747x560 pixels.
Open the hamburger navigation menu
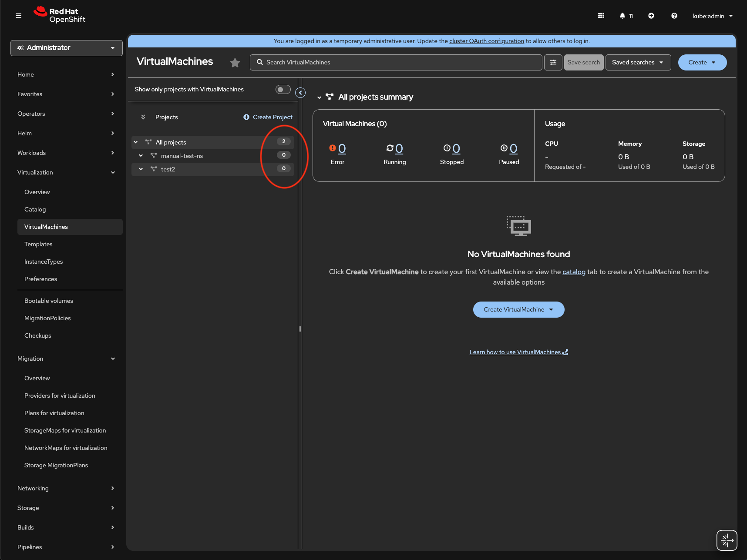click(x=19, y=16)
